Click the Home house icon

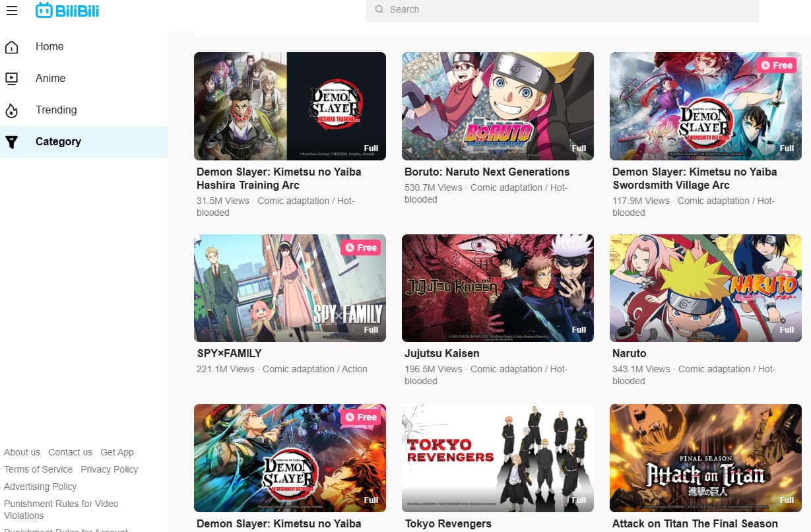pyautogui.click(x=11, y=47)
